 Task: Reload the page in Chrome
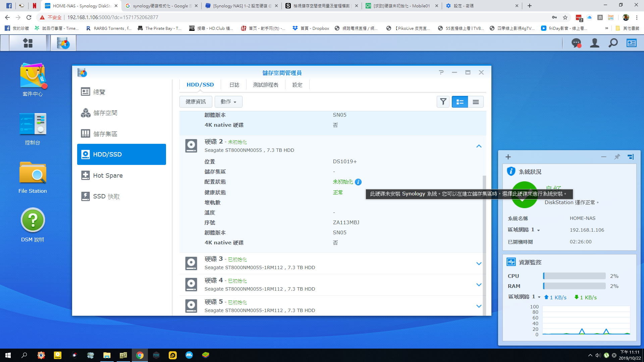[29, 17]
